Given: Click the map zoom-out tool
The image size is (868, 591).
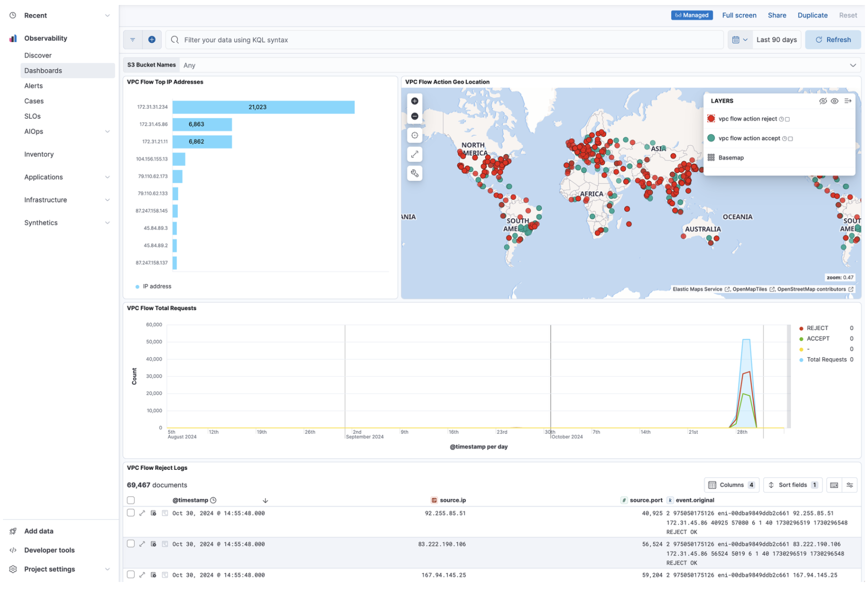Looking at the screenshot, I should pos(414,115).
